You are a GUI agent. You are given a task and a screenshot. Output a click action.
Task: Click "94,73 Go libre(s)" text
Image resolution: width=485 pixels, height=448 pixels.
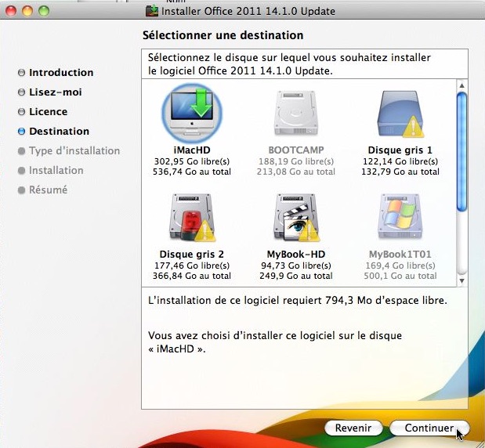pos(296,266)
